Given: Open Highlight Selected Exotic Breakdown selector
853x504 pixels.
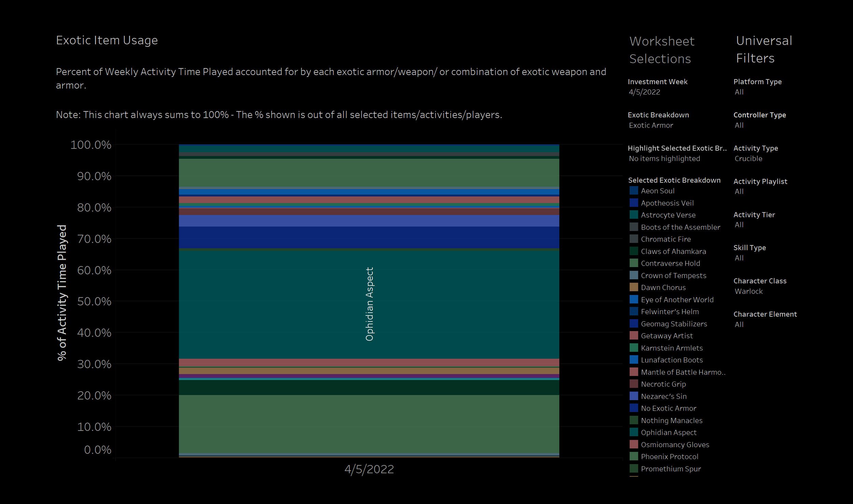Looking at the screenshot, I should (x=664, y=159).
